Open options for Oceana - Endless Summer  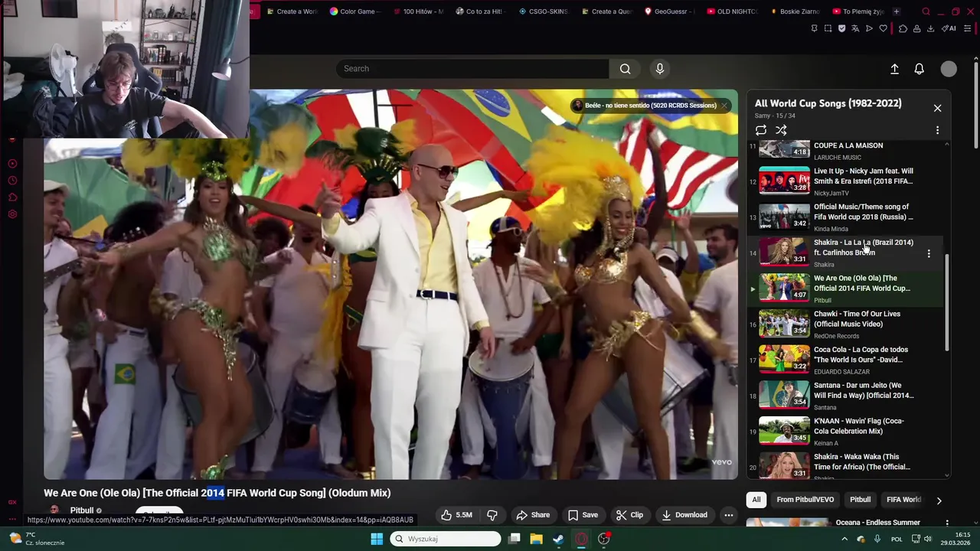[947, 523]
